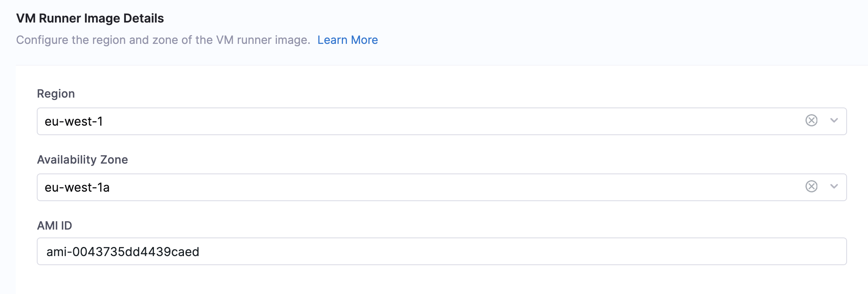Click the eu-west-1 text in Region

pos(74,121)
